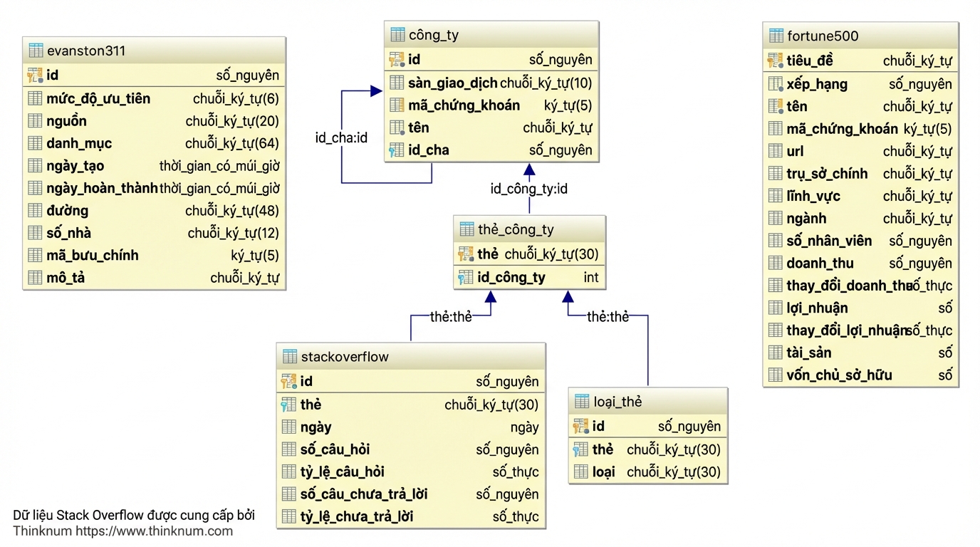Select the key icon beside thẻ in thẻ_công_ty
Image resolution: width=980 pixels, height=547 pixels.
[466, 254]
